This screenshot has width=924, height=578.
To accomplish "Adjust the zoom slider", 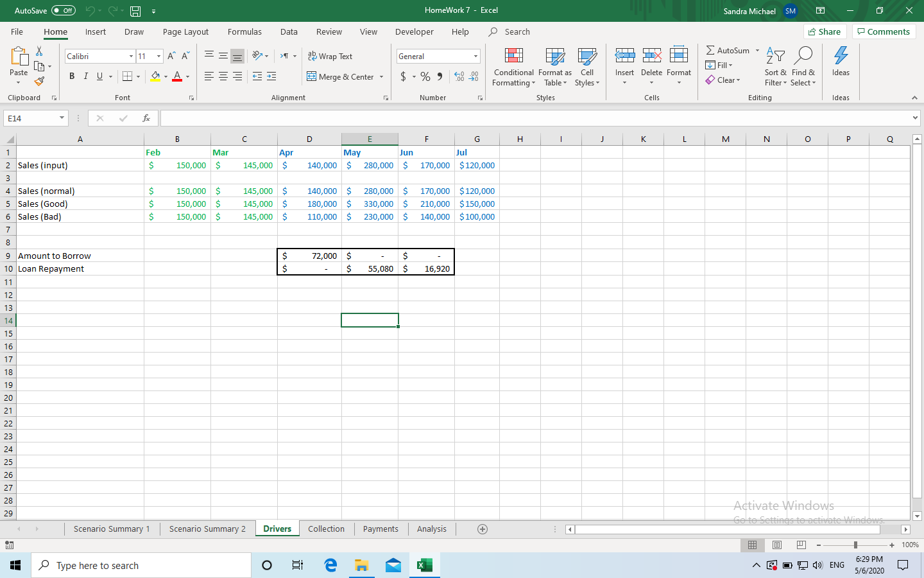I will click(856, 545).
